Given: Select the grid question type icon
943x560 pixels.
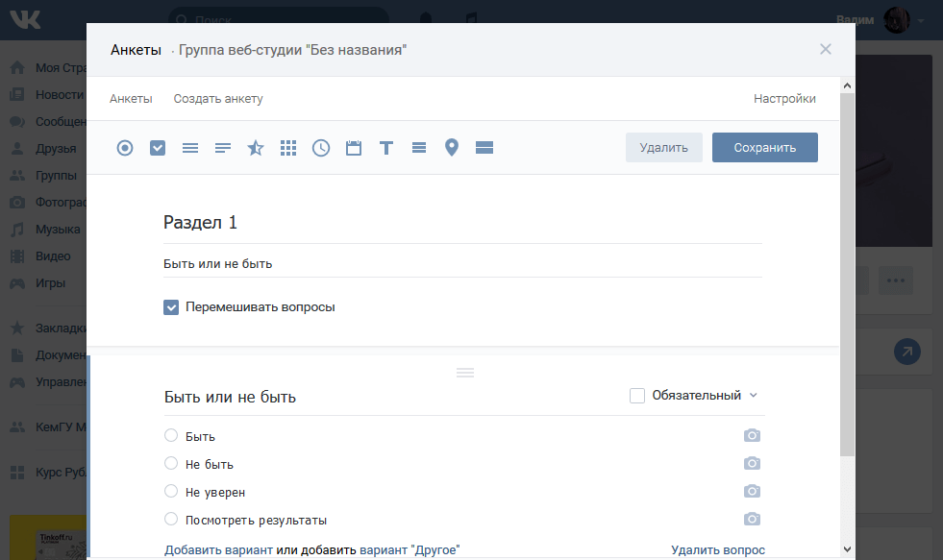Looking at the screenshot, I should pos(288,148).
